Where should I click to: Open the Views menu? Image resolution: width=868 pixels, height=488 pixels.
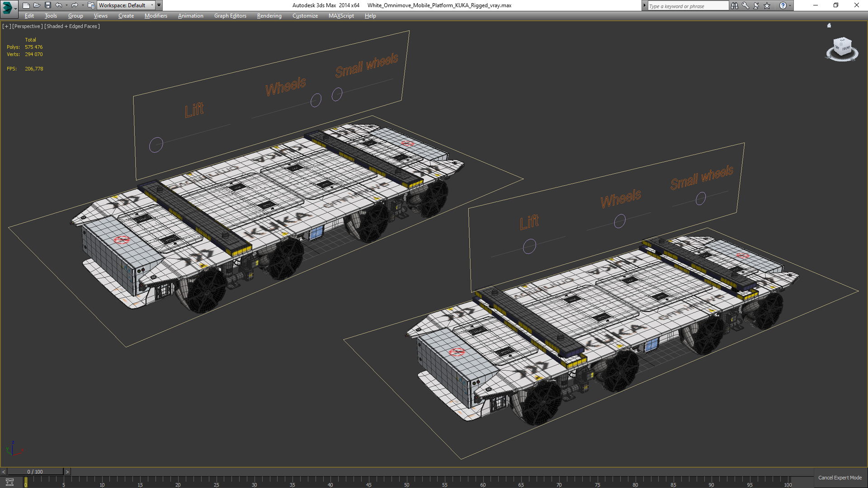tap(100, 16)
